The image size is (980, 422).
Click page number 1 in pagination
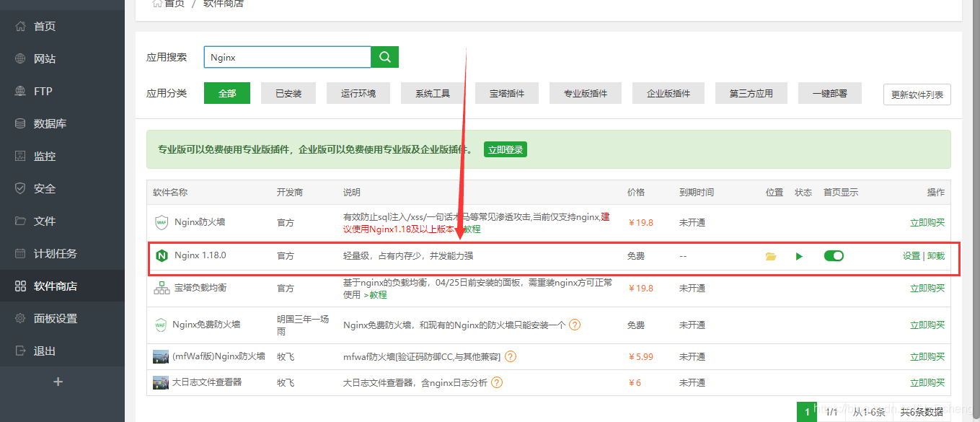[807, 412]
